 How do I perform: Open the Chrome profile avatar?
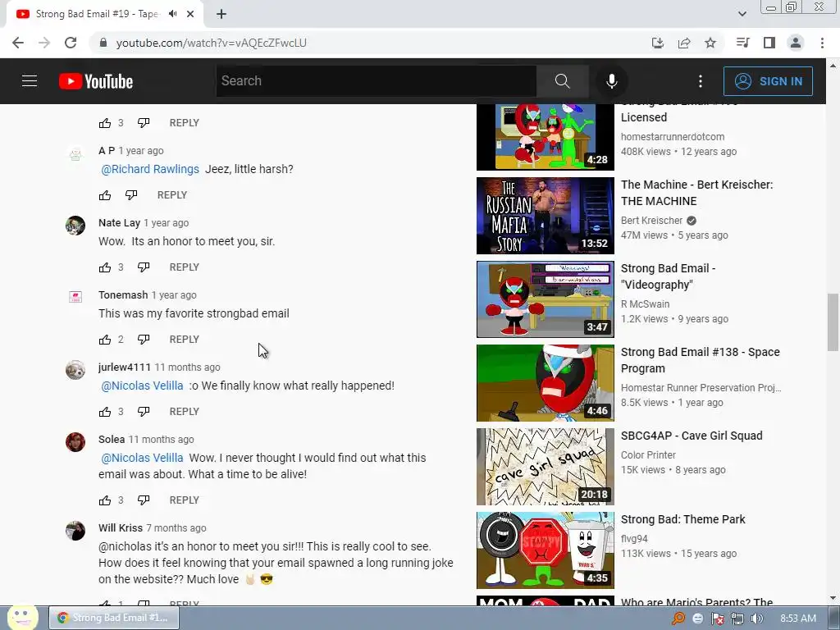point(796,43)
